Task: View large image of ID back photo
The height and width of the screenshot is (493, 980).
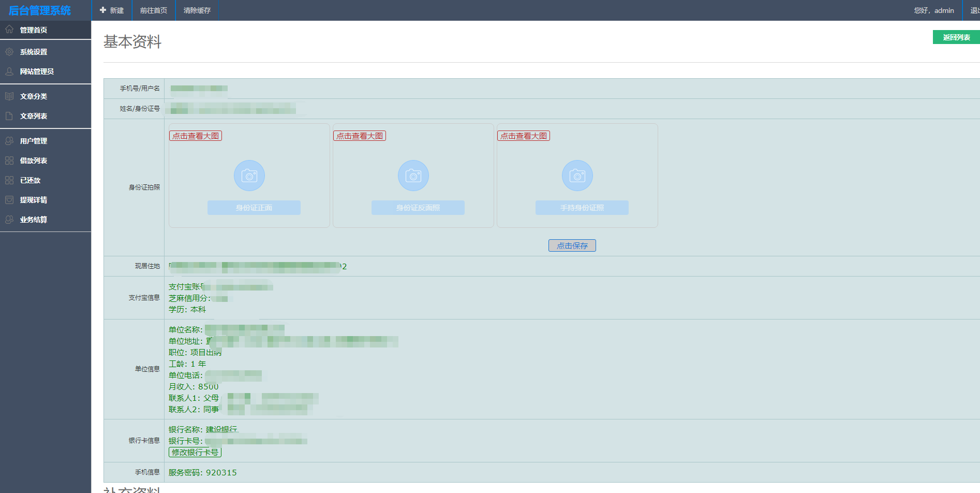Action: 360,136
